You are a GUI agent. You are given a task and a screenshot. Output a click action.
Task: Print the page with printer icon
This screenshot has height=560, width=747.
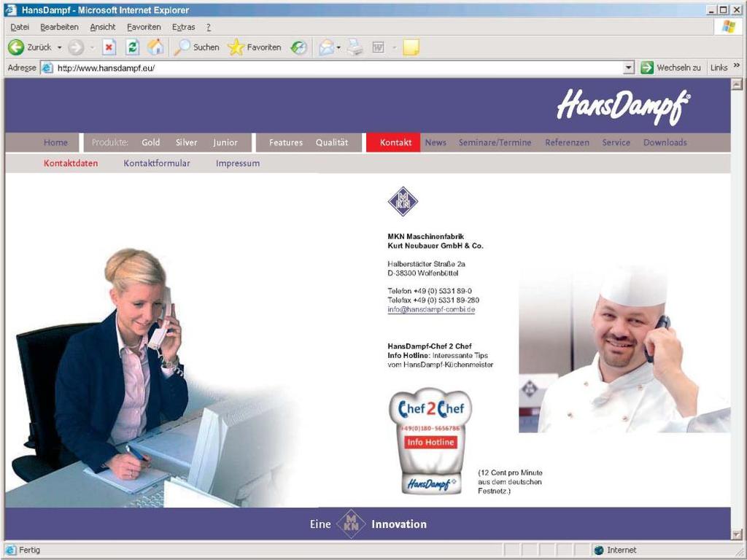click(355, 47)
